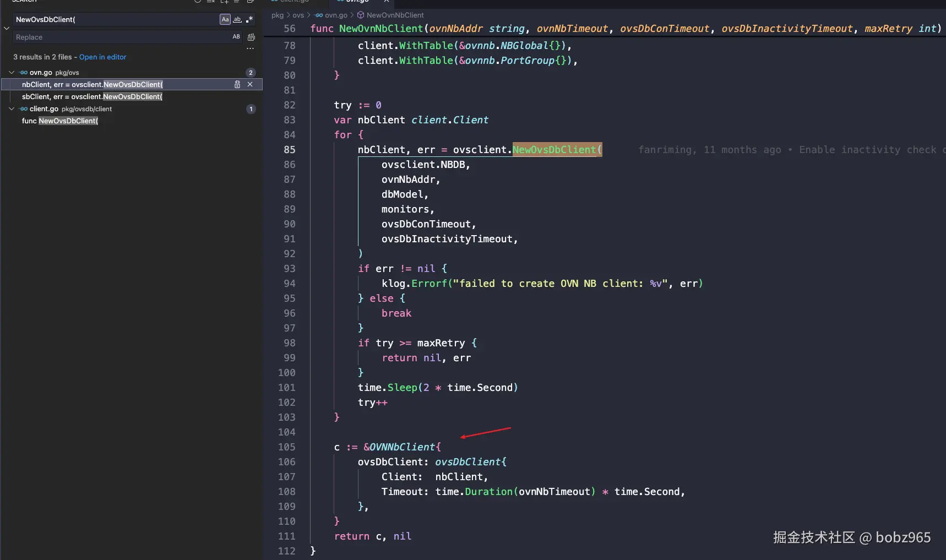This screenshot has width=946, height=560.
Task: Toggle Match Whole Word option
Action: (x=237, y=19)
